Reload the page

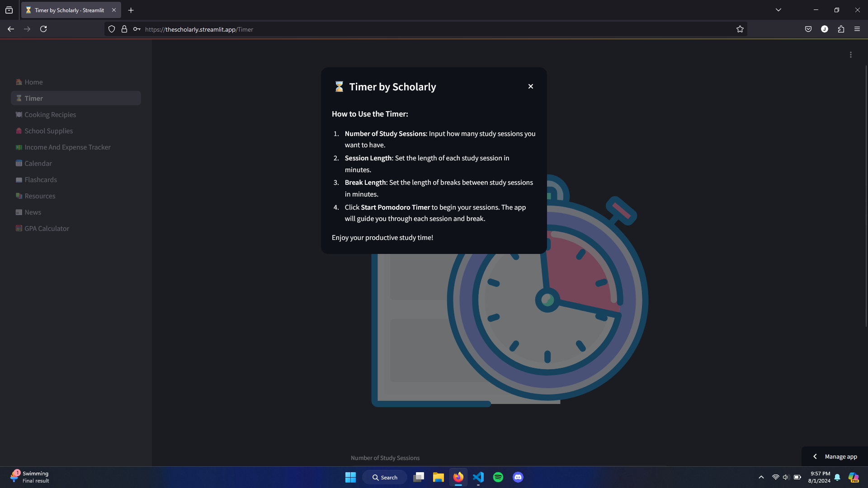pyautogui.click(x=43, y=29)
